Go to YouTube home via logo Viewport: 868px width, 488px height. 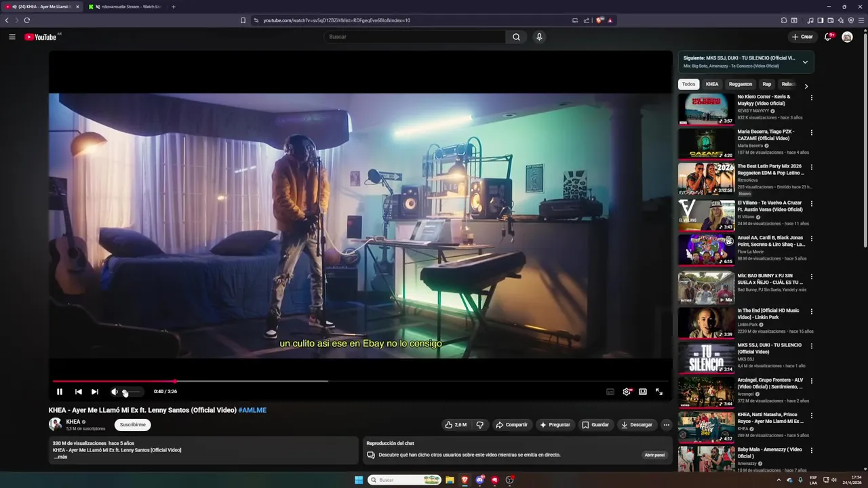41,37
